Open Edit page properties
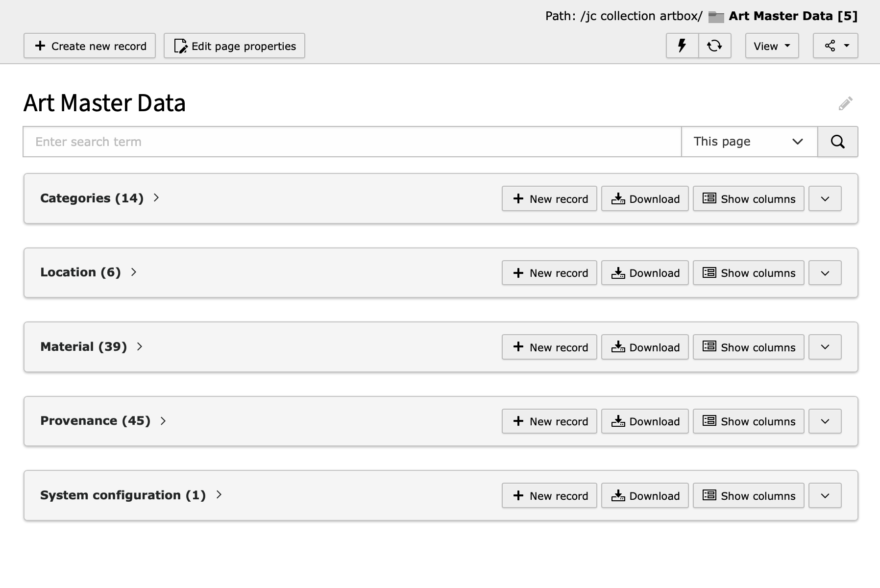 click(x=234, y=46)
